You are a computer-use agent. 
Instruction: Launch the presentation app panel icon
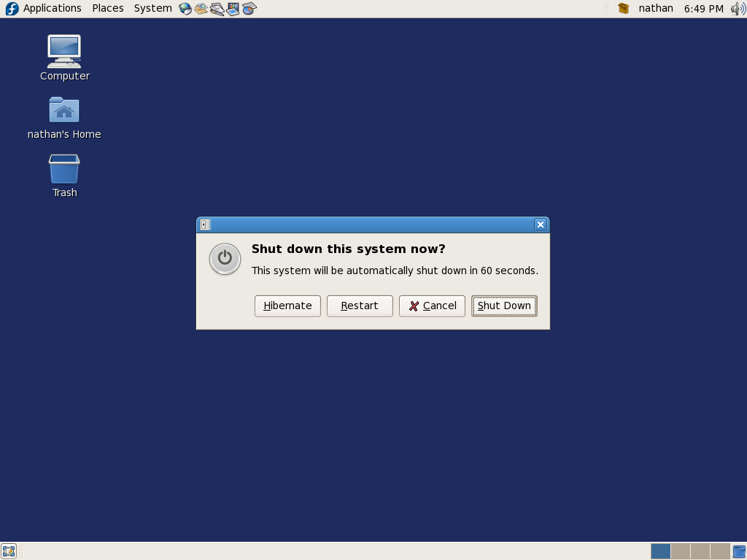click(x=233, y=9)
